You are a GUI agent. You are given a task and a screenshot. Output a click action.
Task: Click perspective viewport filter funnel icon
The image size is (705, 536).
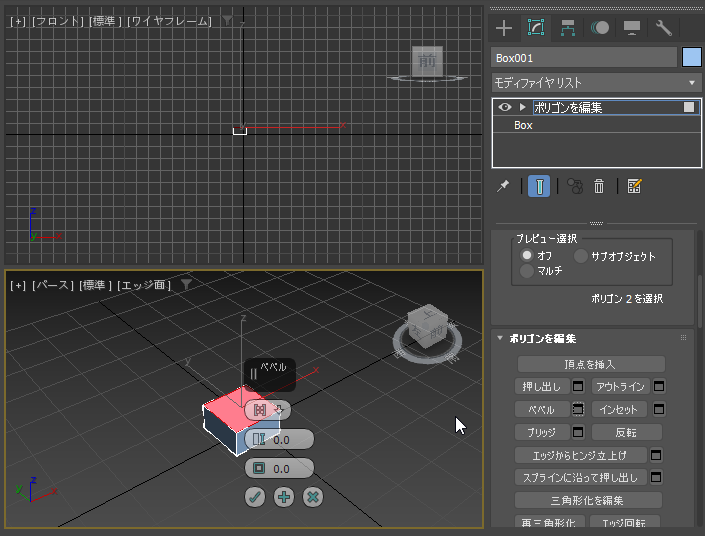click(x=186, y=284)
